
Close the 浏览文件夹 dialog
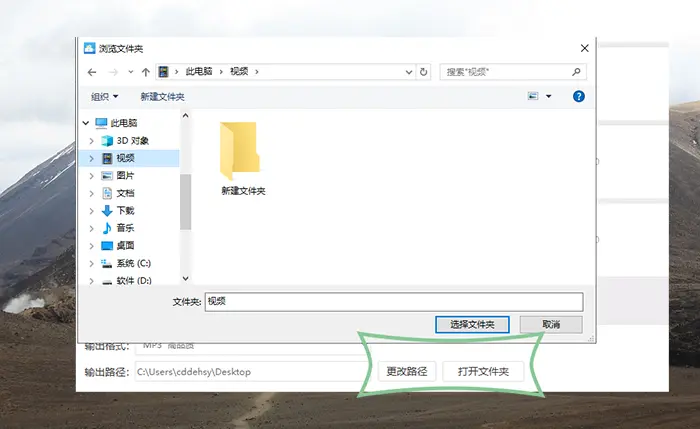click(x=584, y=48)
